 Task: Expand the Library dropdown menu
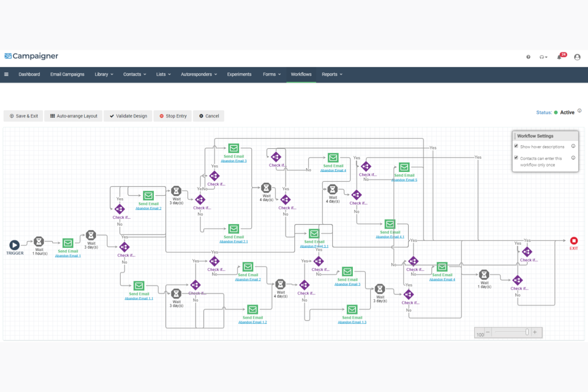[x=104, y=74]
